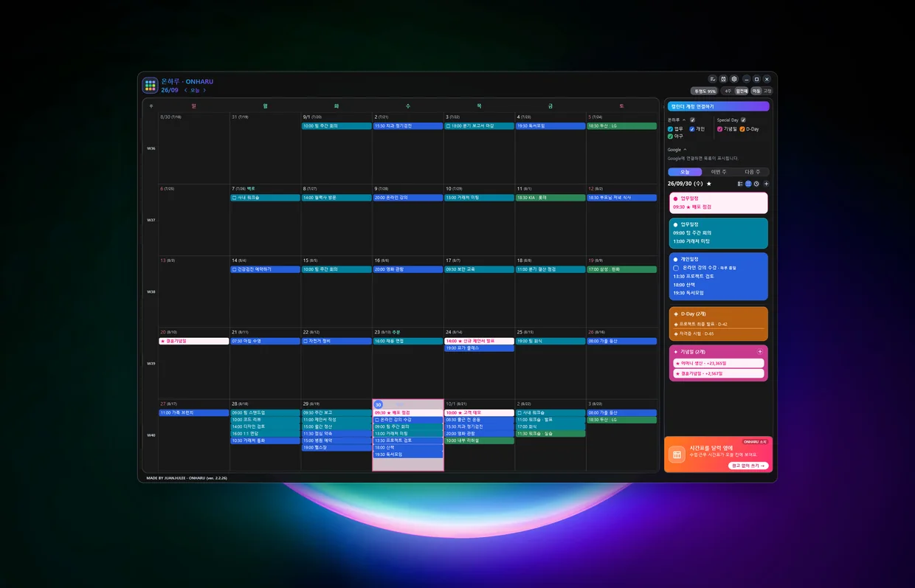The height and width of the screenshot is (588, 915).
Task: Adjust the 투명도 95% opacity control
Action: 704,91
